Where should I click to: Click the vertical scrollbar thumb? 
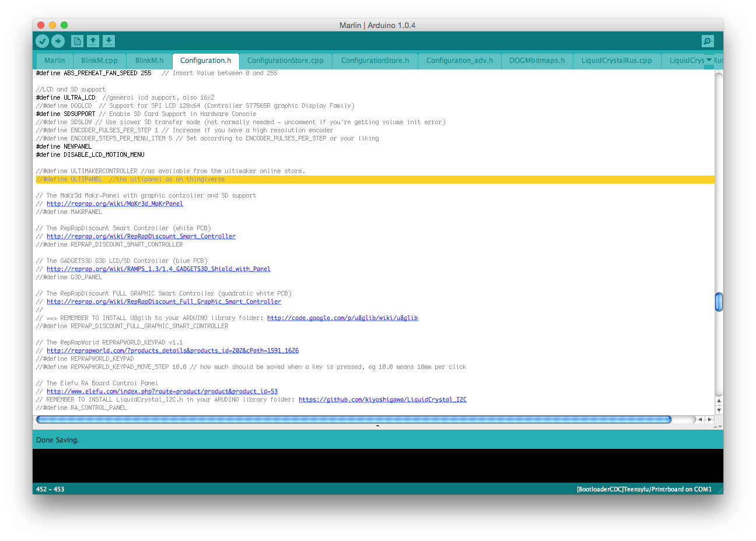pyautogui.click(x=719, y=302)
